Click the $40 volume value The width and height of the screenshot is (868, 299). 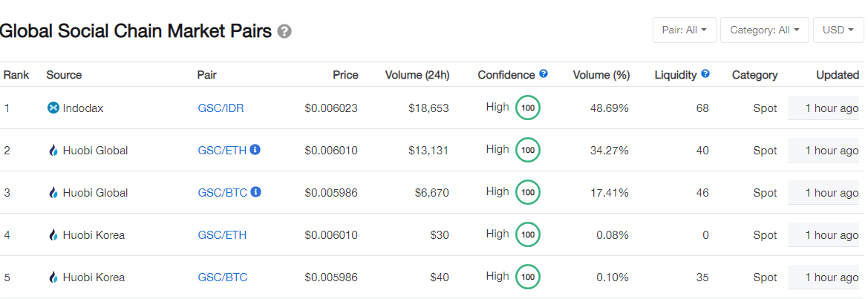pos(440,277)
